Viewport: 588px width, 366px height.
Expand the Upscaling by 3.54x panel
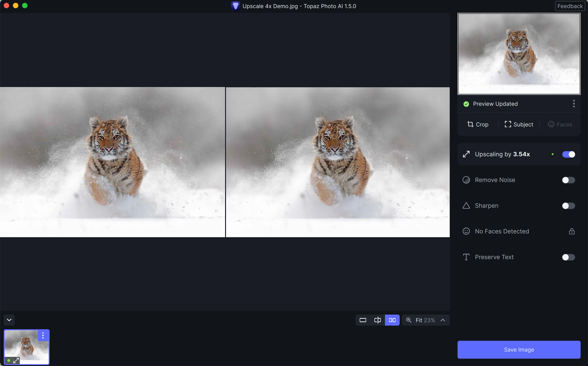tap(502, 154)
